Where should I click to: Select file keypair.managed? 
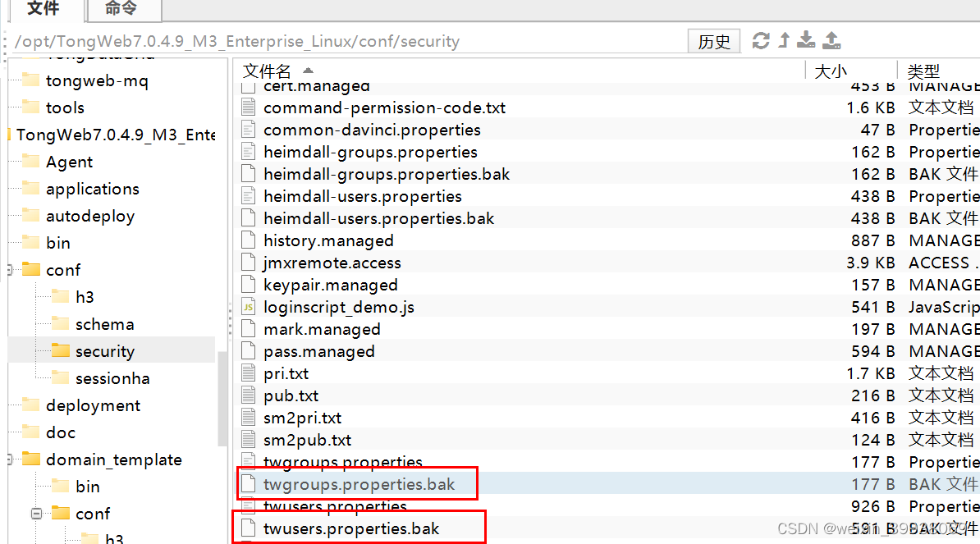click(x=330, y=285)
